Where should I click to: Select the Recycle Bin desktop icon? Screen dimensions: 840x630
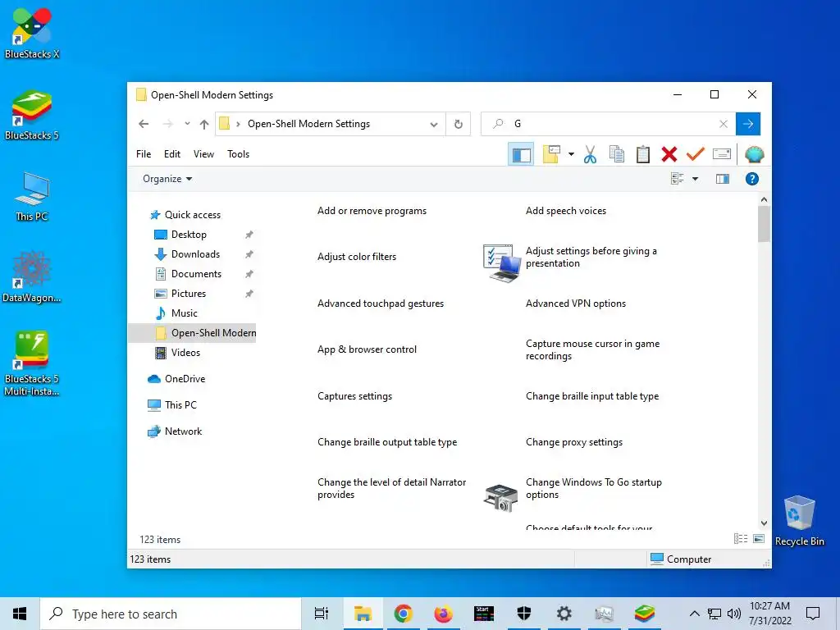799,521
